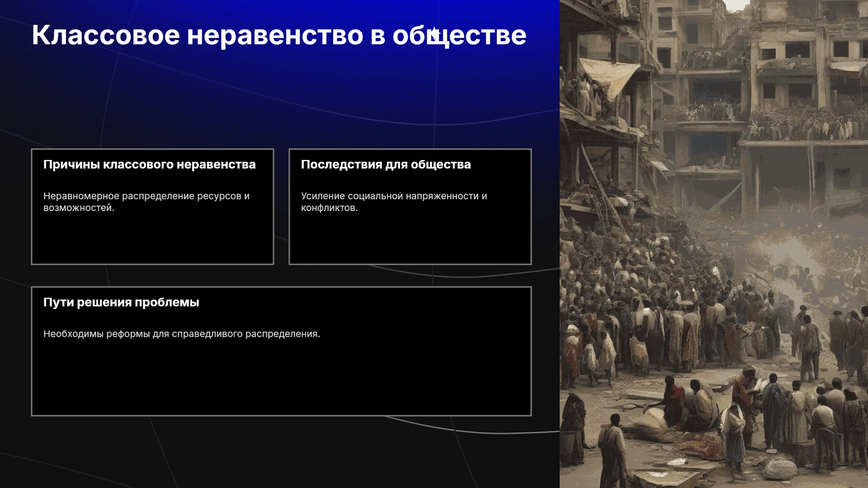Select the text 'Неравномерное распределение ресурсов и возможностей.'
The height and width of the screenshot is (488, 868).
(x=146, y=202)
